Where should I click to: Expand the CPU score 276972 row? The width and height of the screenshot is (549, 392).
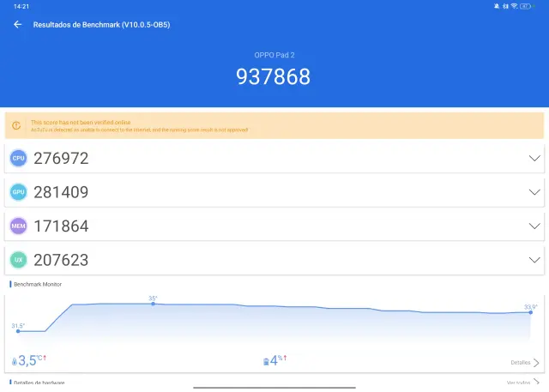[534, 158]
